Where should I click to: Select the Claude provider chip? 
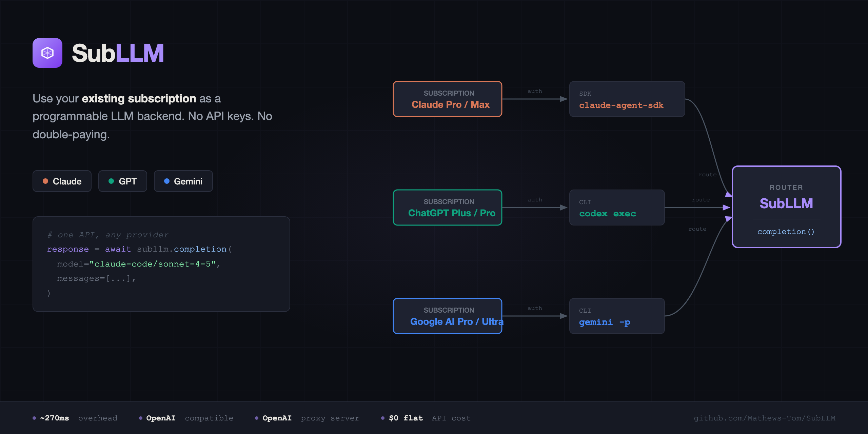pyautogui.click(x=62, y=181)
